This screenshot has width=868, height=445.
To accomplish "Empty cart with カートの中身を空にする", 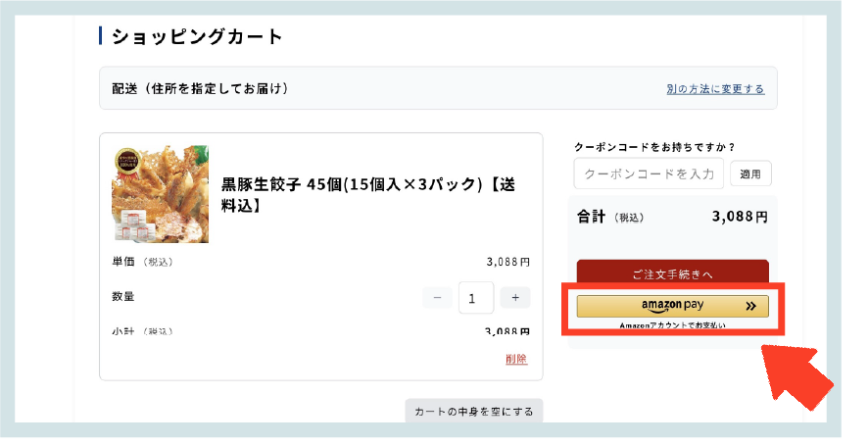I will click(474, 412).
